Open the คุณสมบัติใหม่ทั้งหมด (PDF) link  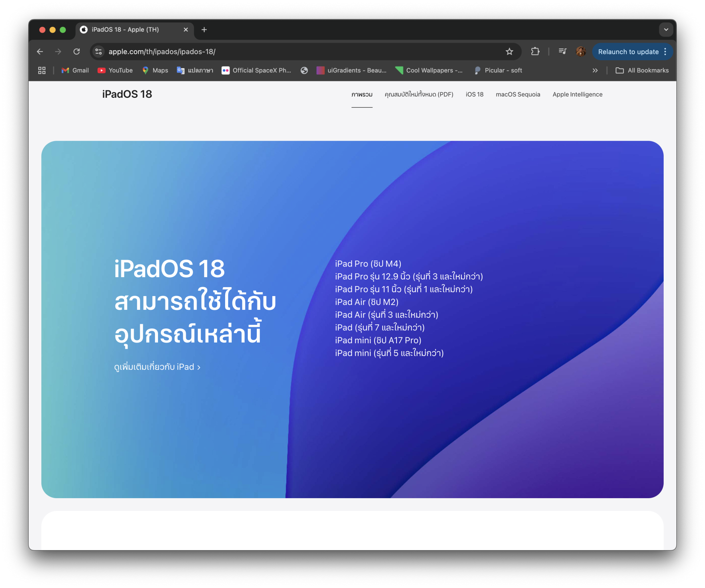pos(419,94)
